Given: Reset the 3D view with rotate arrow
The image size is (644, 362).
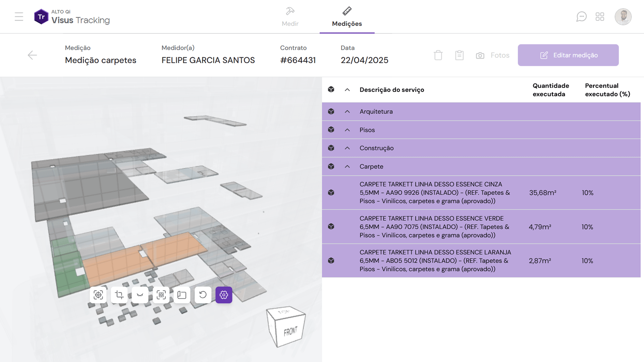Looking at the screenshot, I should point(203,295).
